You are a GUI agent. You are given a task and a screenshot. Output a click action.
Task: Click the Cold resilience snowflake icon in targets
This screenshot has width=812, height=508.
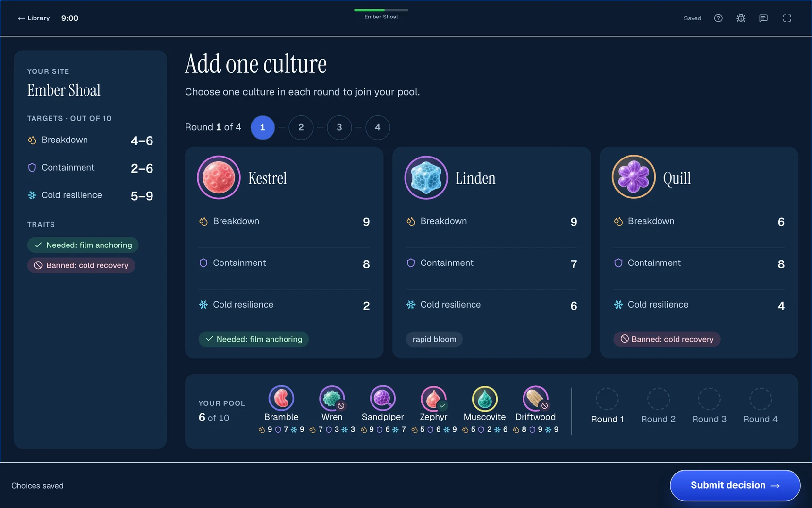point(32,195)
